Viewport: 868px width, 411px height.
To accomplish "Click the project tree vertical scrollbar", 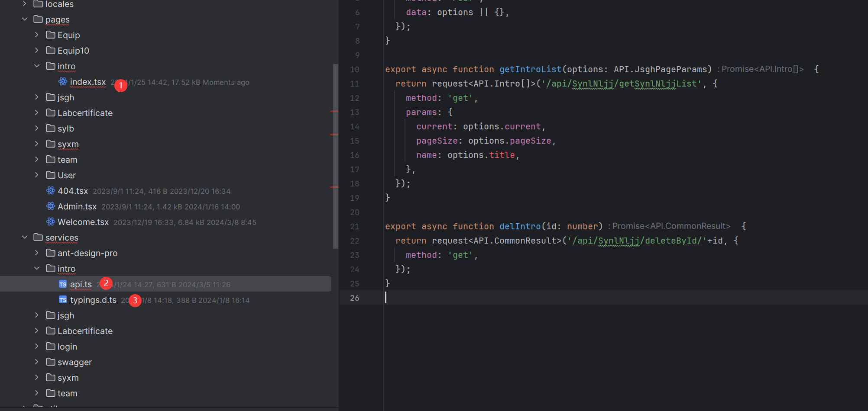I will point(335,156).
